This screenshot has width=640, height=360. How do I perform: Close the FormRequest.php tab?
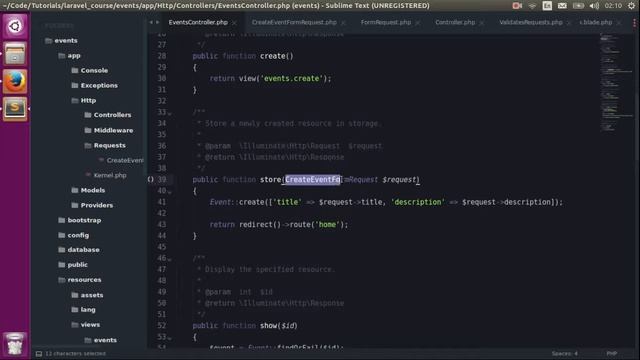tap(418, 23)
